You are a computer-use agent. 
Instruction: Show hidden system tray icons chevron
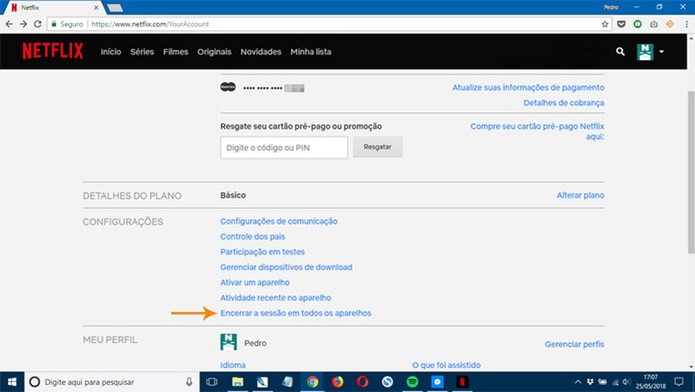coord(577,382)
